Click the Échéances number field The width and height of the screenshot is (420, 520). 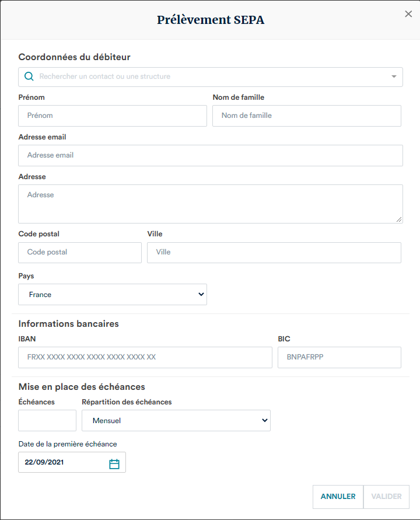point(47,420)
